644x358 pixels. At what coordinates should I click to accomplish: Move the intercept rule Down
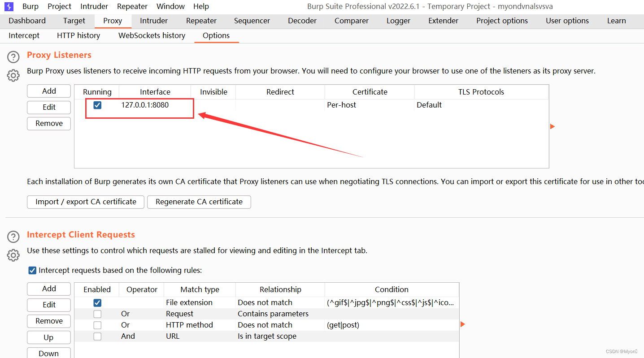click(x=49, y=353)
